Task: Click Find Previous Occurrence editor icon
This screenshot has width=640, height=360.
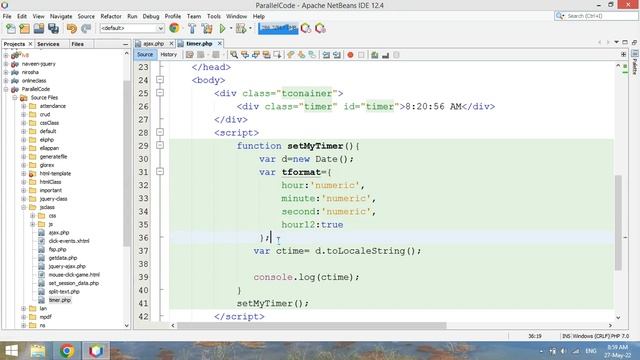Action: click(x=245, y=55)
